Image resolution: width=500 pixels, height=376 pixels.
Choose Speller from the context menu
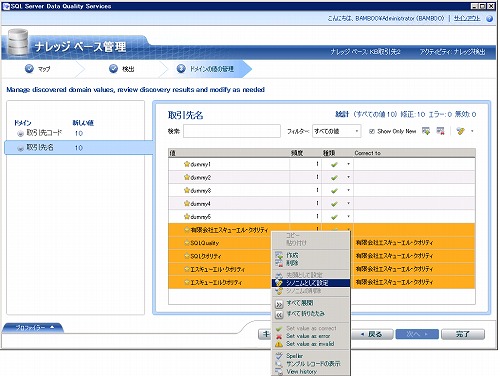311,356
